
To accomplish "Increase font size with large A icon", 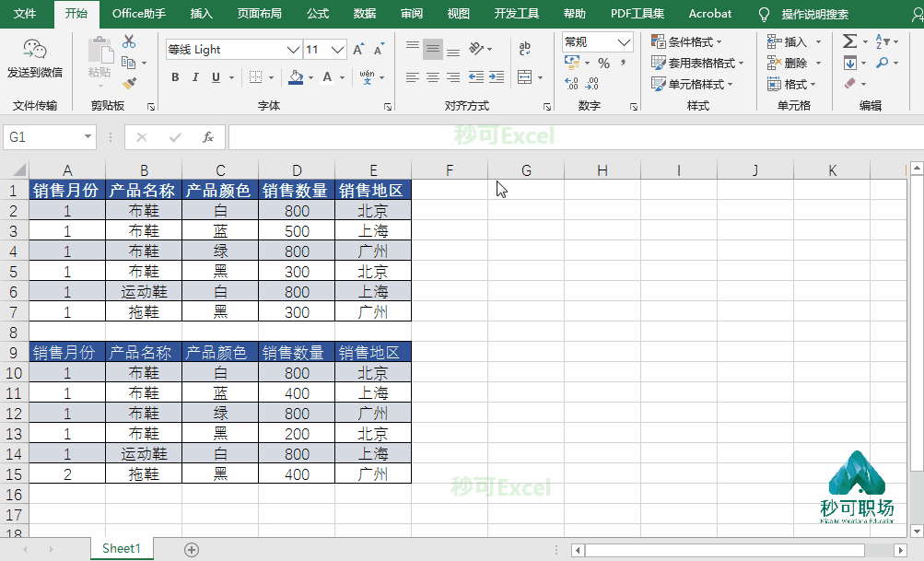I will tap(358, 50).
